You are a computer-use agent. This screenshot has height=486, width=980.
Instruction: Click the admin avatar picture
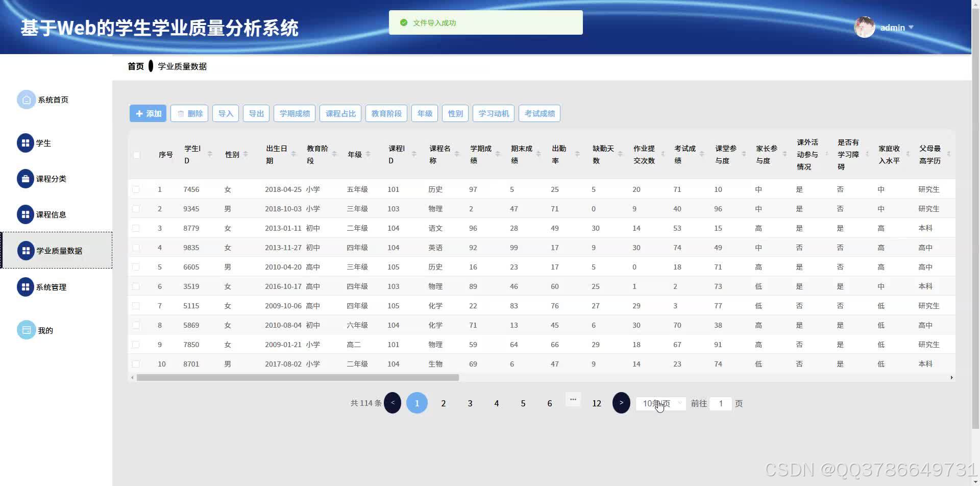pyautogui.click(x=865, y=27)
